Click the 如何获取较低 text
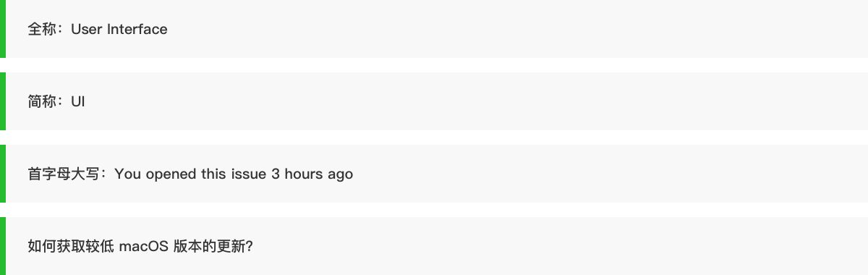The width and height of the screenshot is (868, 275). coord(71,246)
